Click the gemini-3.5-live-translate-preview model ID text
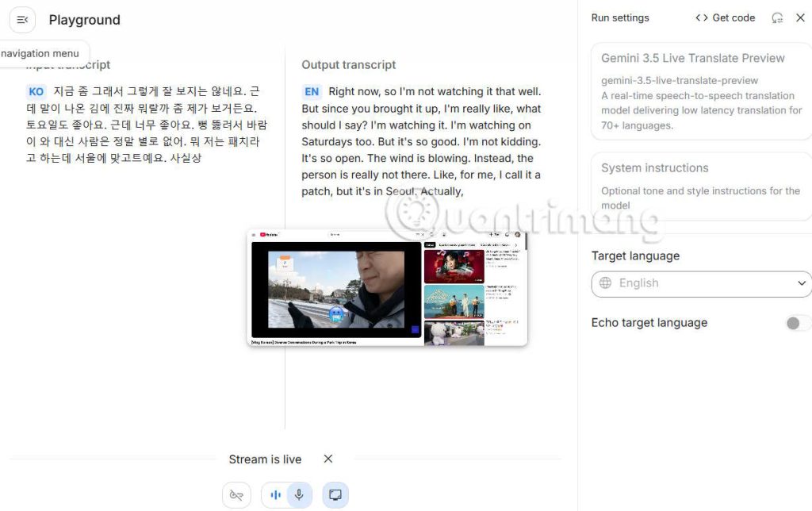 (680, 80)
